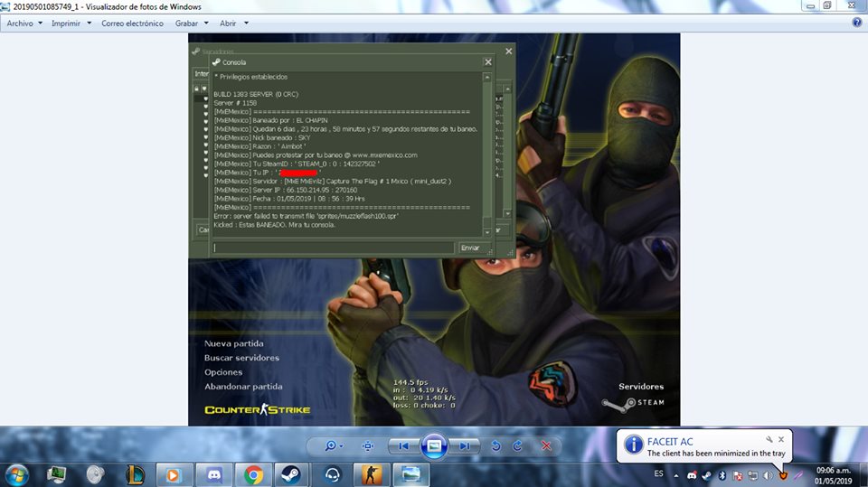The height and width of the screenshot is (487, 868).
Task: Close the Servidores window behind Consola
Action: click(509, 51)
